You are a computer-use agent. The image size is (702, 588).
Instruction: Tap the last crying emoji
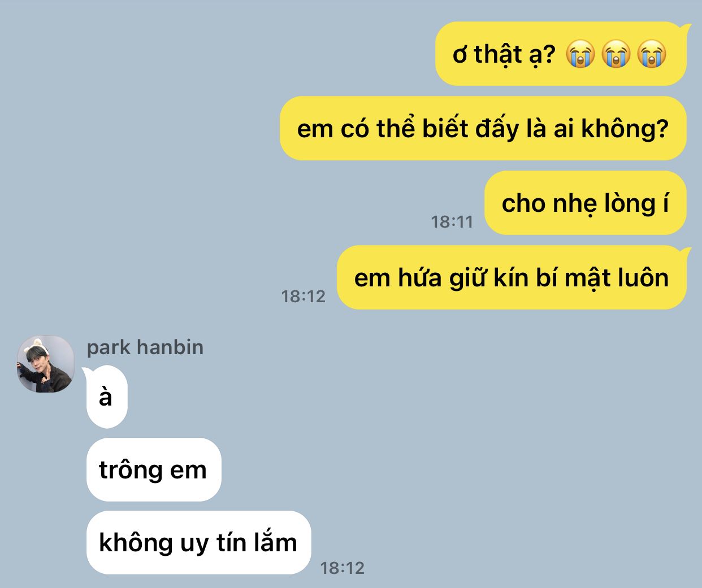click(652, 54)
